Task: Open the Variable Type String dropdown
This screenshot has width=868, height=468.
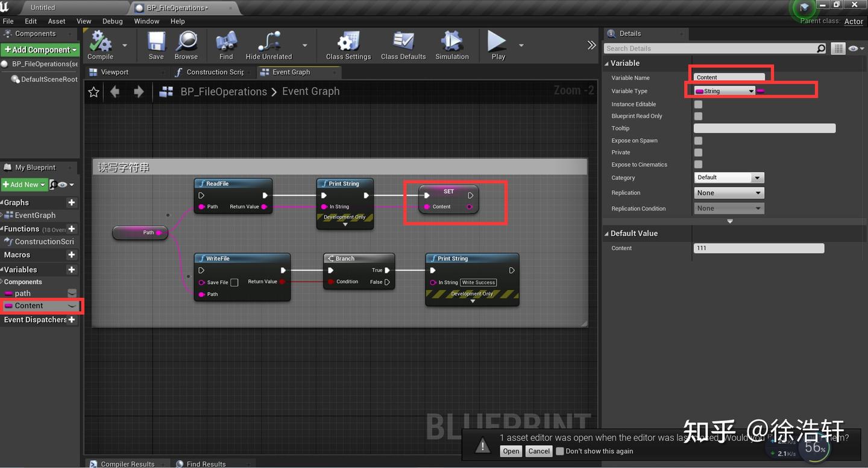Action: tap(725, 91)
